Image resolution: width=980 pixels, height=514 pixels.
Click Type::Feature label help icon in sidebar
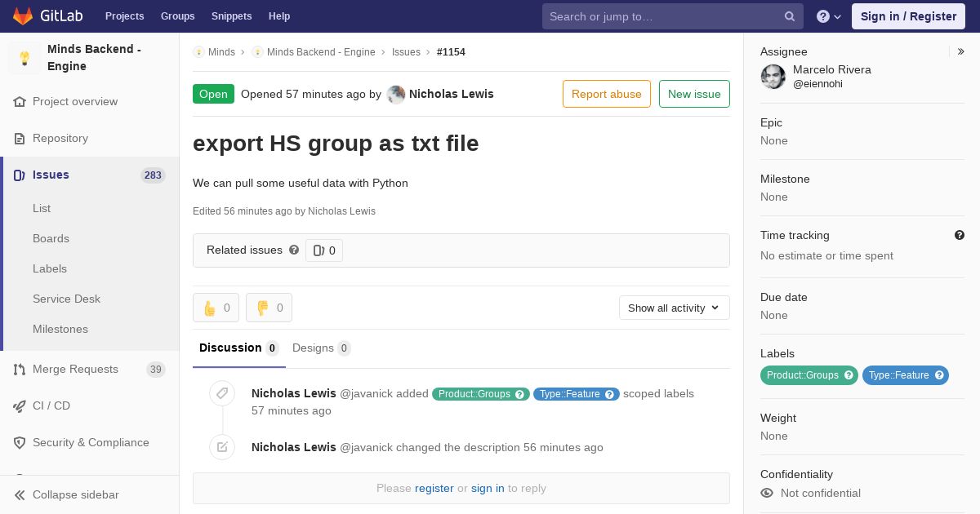[x=939, y=375]
